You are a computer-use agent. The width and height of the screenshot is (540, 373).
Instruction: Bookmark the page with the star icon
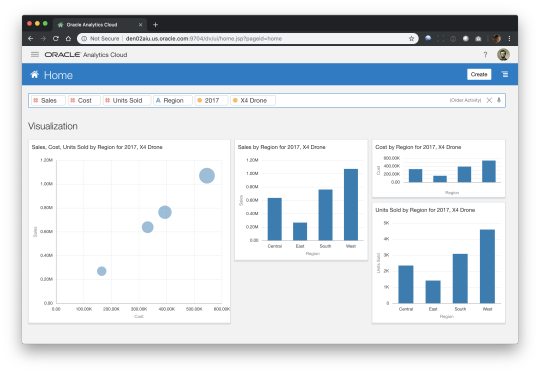point(412,39)
